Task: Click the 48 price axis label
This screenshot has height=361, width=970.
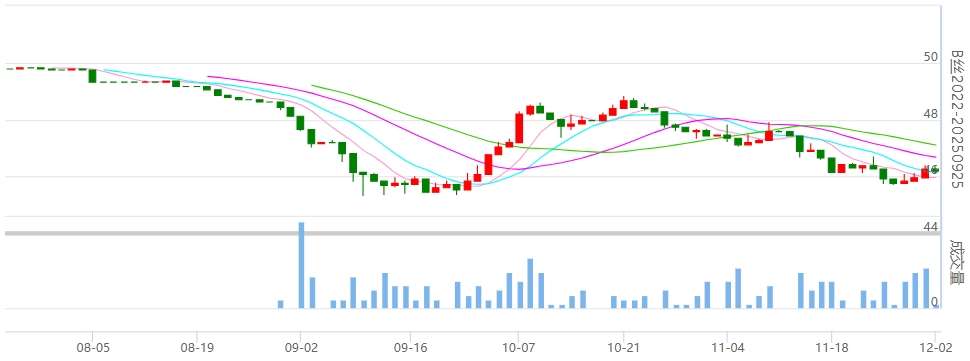Action: 930,114
